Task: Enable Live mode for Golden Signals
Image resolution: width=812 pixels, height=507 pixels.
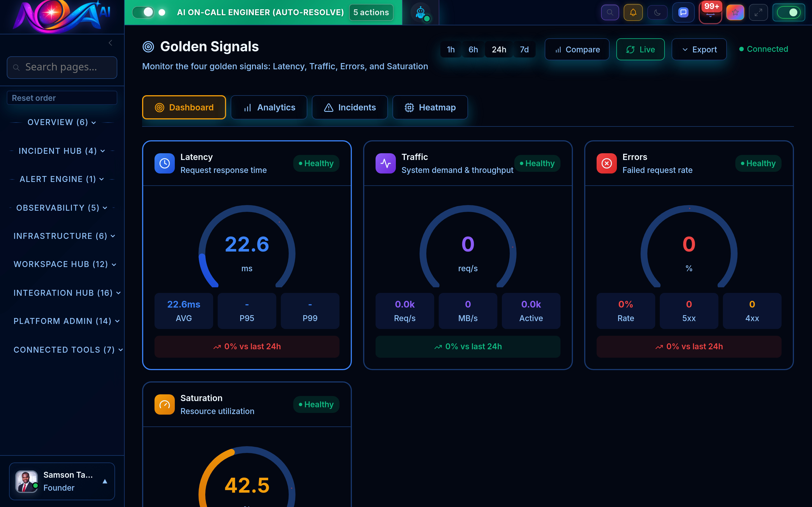Action: [640, 49]
